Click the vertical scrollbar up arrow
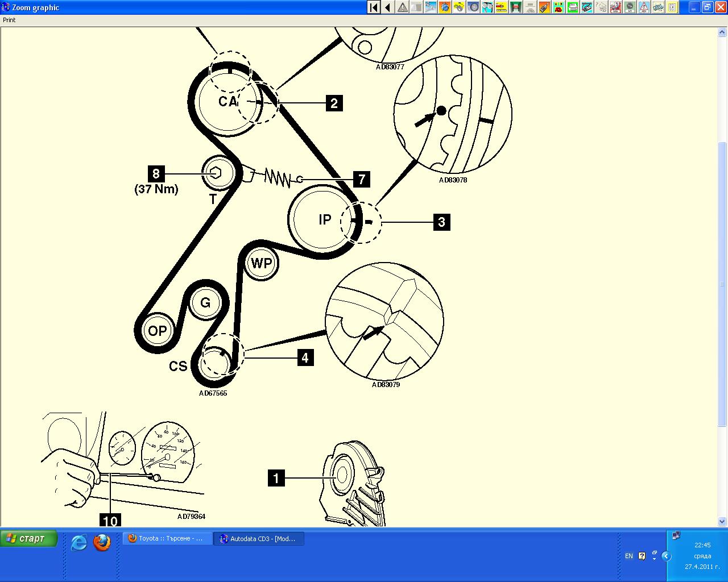Screen dimensions: 728x582 [x=722, y=32]
